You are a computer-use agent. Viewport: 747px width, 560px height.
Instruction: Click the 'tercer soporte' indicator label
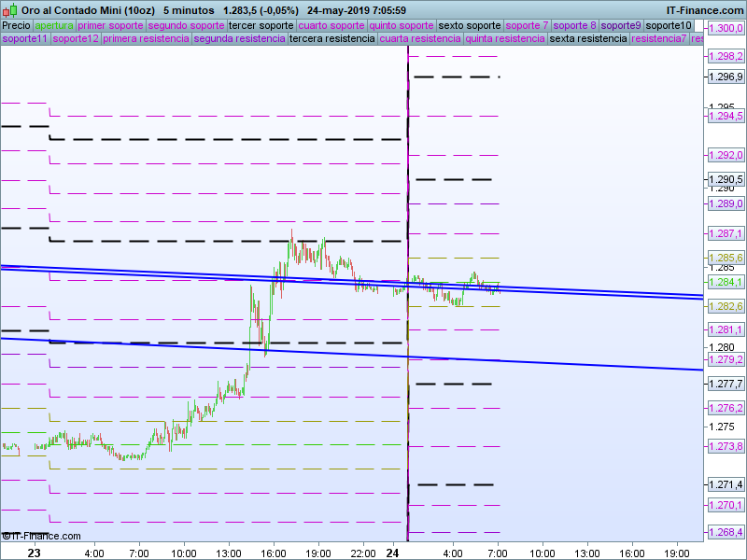tap(261, 26)
